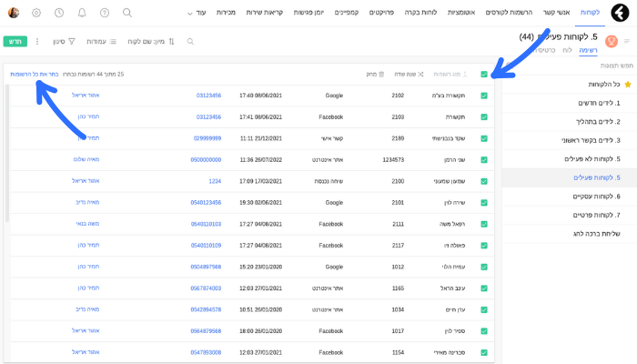Open the סינון filter panel
The image size is (637, 364).
pyautogui.click(x=64, y=42)
